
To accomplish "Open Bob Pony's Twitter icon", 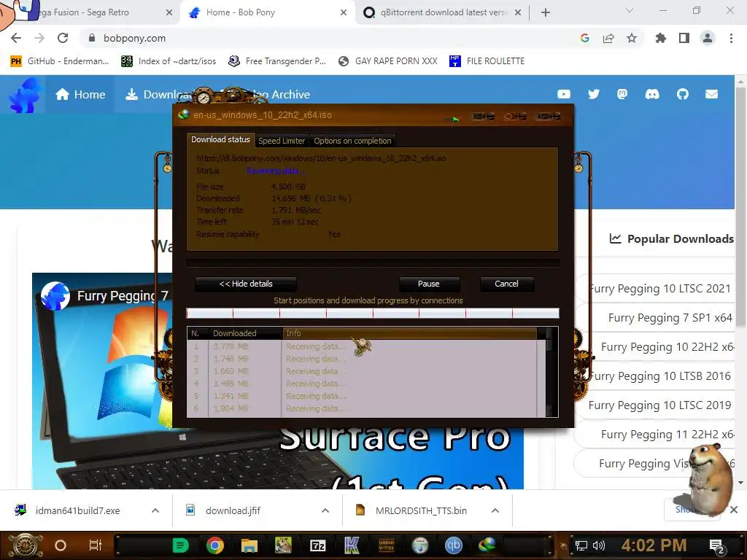I will coord(594,94).
